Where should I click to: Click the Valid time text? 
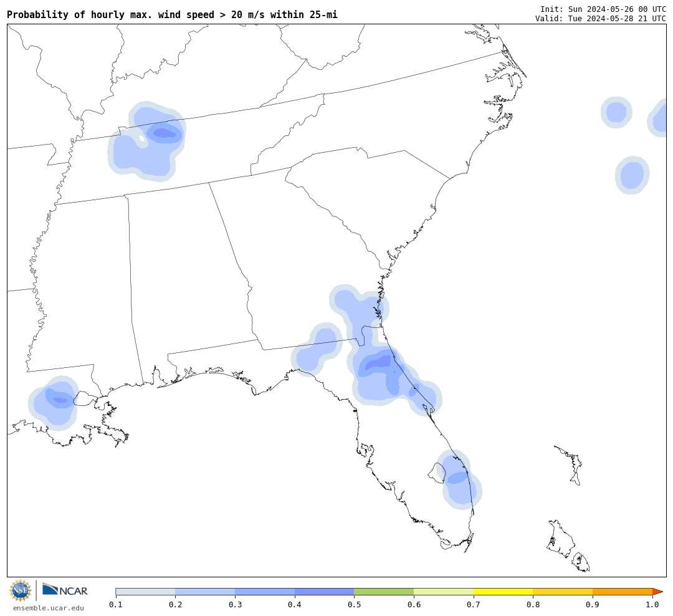[601, 19]
